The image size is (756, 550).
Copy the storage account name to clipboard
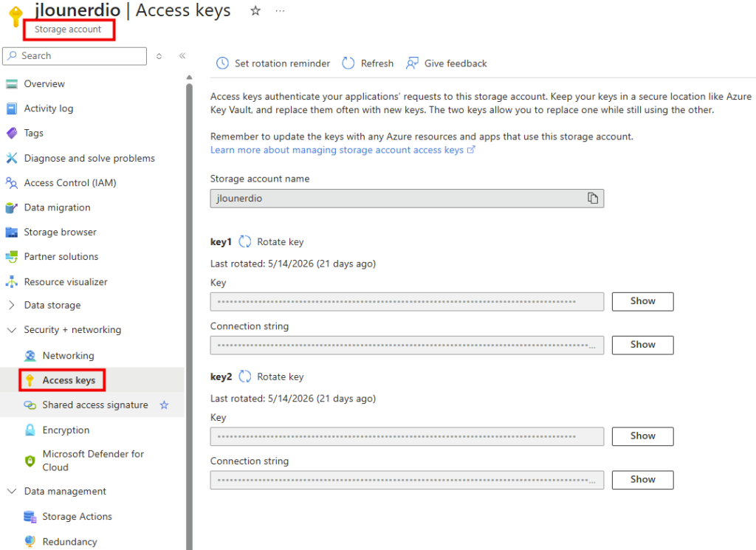tap(593, 198)
